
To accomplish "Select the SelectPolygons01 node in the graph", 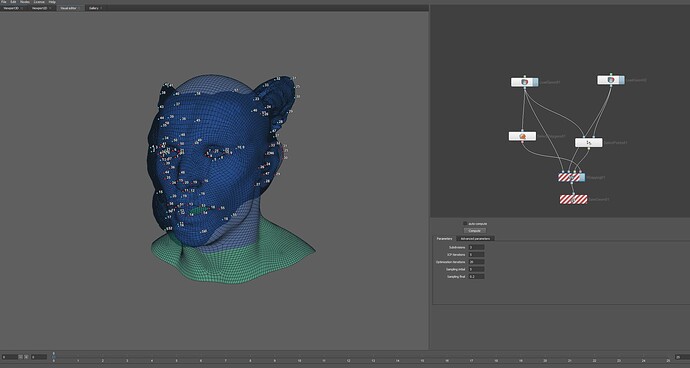I will 522,136.
